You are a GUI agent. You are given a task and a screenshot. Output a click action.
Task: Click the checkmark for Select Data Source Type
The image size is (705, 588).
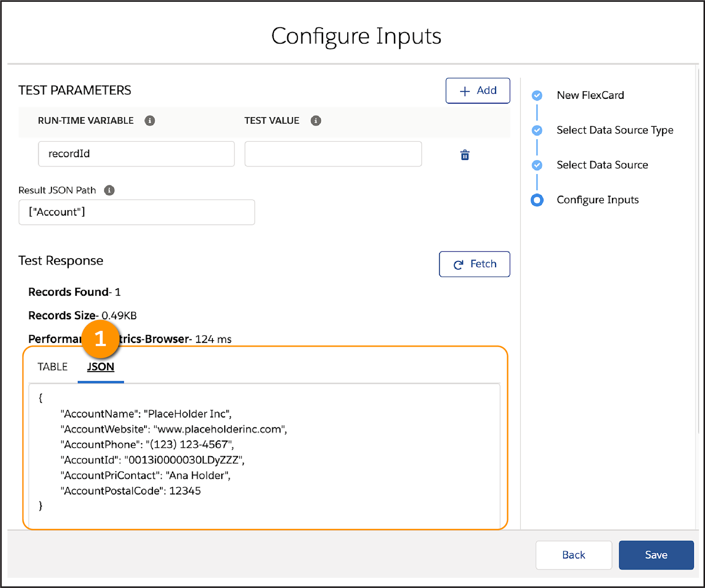point(537,130)
